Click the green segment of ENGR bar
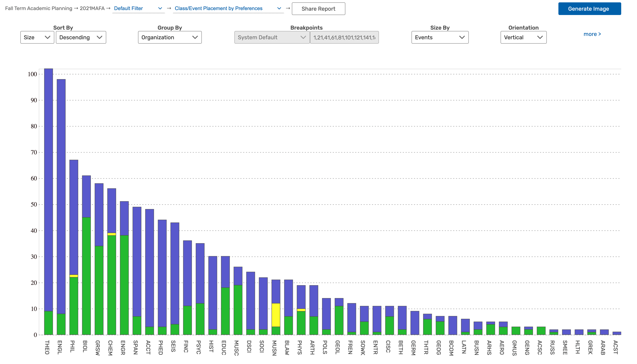This screenshot has width=637, height=364. (x=124, y=285)
